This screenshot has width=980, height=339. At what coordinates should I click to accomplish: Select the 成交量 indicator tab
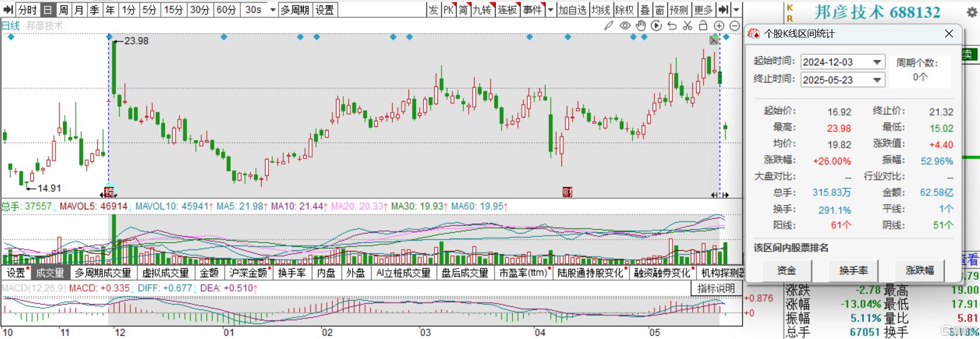(x=50, y=273)
